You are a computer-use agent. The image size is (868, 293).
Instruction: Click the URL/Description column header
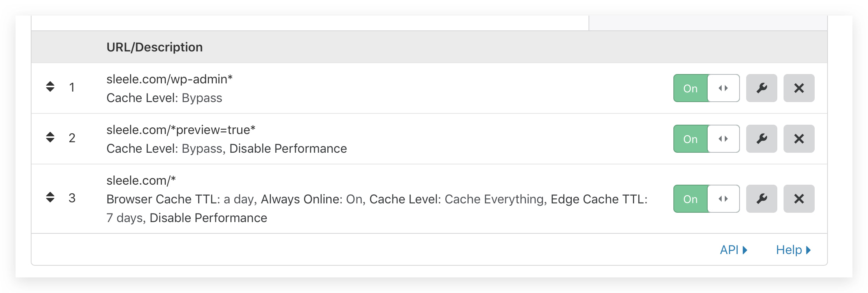tap(155, 47)
